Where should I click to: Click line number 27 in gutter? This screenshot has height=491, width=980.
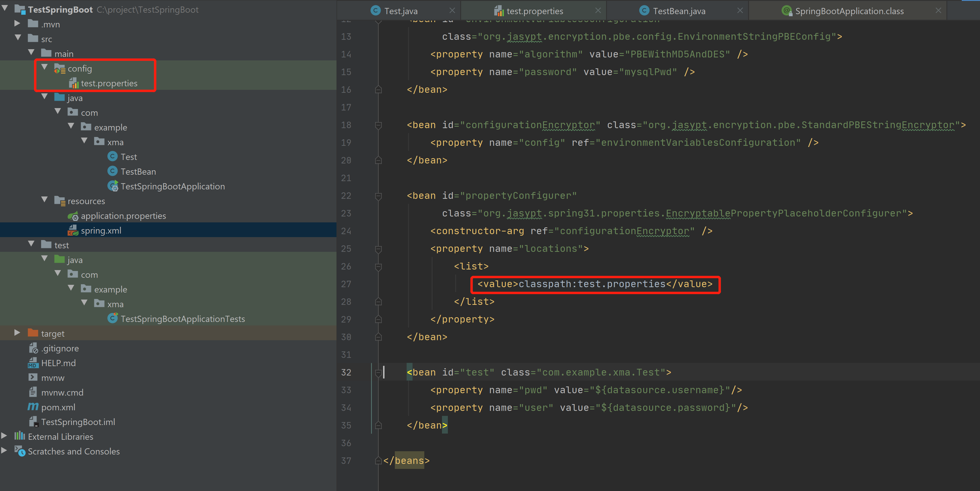pyautogui.click(x=346, y=284)
